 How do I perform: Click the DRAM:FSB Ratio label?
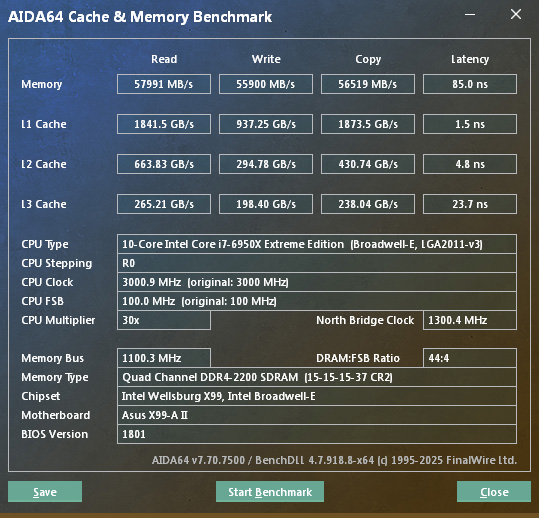[x=358, y=358]
